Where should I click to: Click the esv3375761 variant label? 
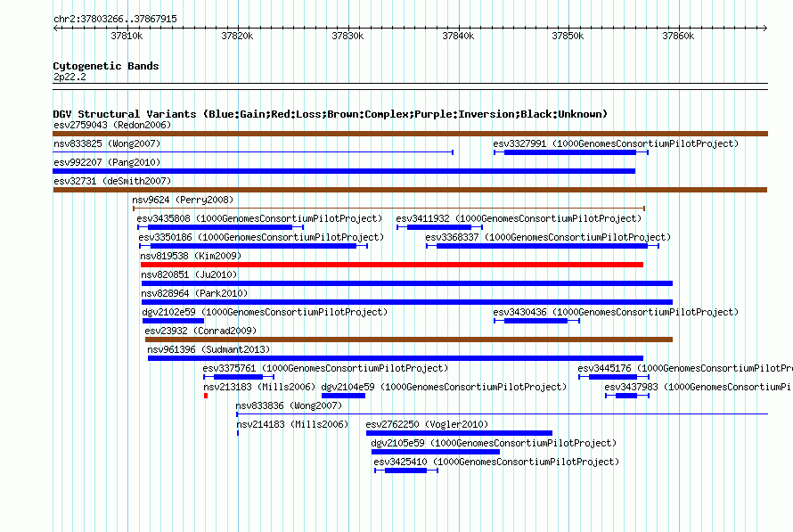(x=325, y=368)
